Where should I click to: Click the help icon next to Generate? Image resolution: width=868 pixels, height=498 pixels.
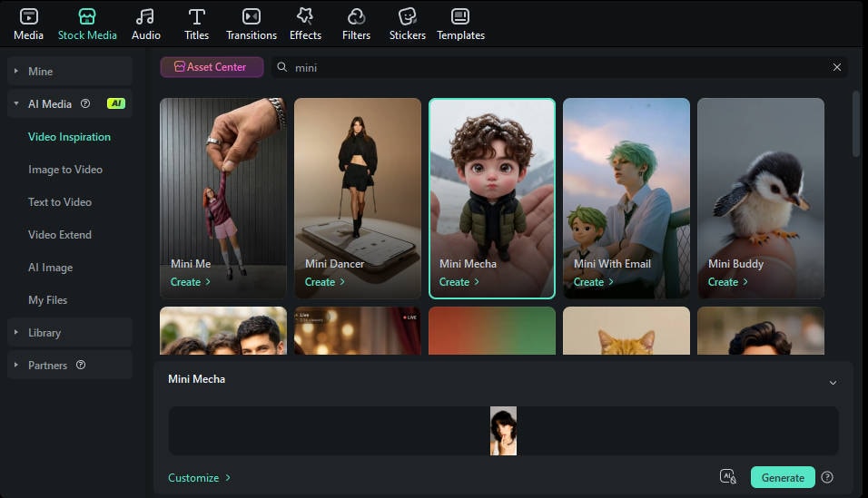click(827, 477)
